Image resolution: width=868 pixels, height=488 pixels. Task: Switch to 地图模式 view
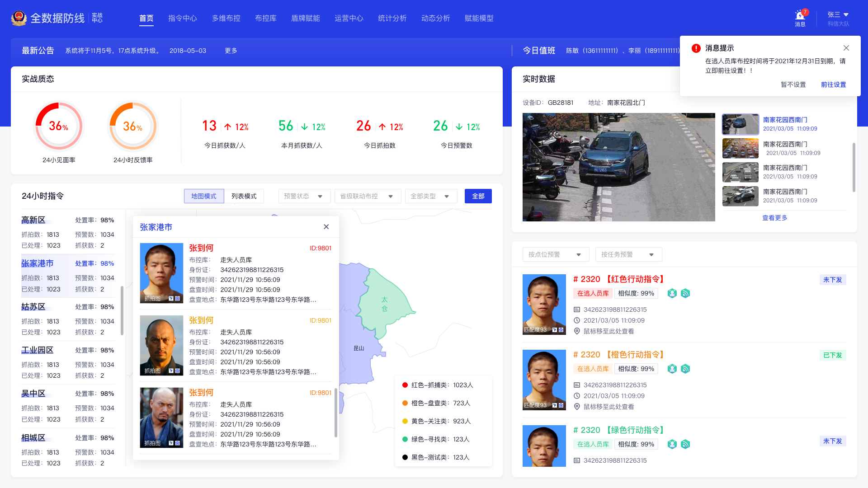click(204, 196)
